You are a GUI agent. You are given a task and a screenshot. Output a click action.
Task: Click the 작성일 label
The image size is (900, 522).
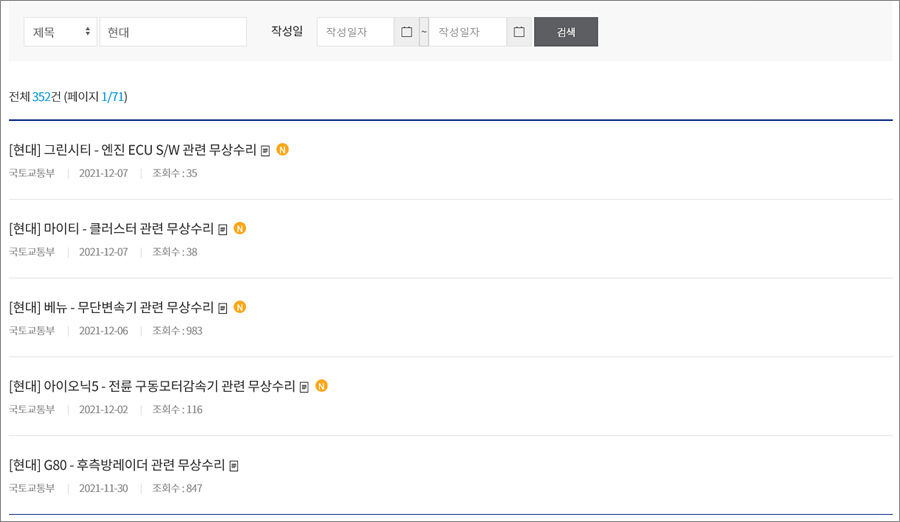tap(287, 31)
